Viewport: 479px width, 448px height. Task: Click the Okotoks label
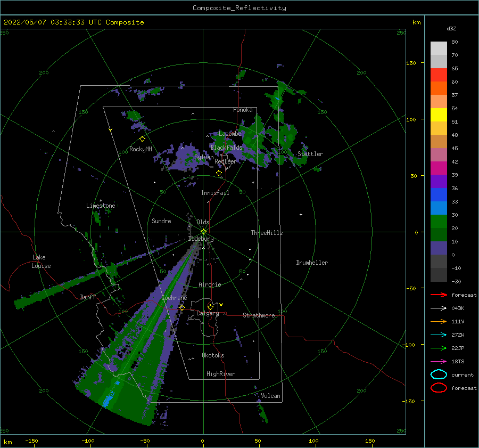tap(213, 355)
